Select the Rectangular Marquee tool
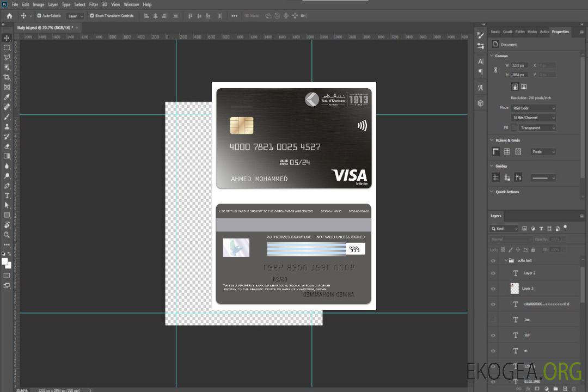 point(7,48)
